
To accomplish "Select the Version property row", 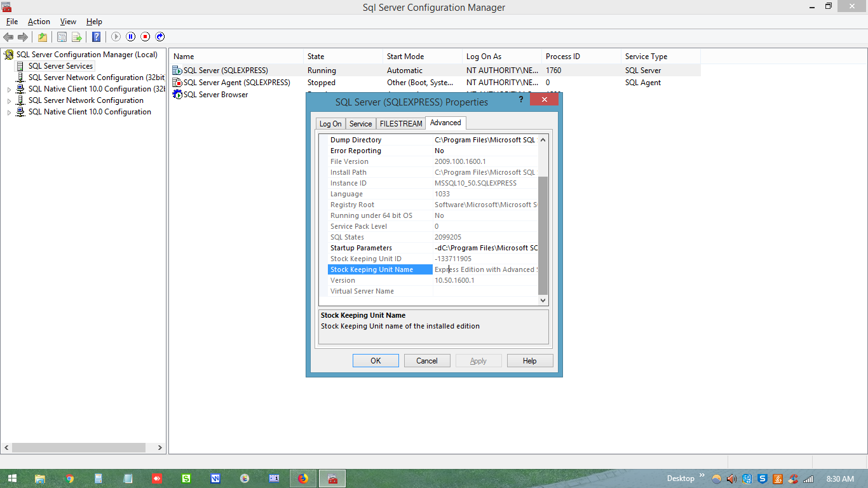I will click(x=433, y=280).
